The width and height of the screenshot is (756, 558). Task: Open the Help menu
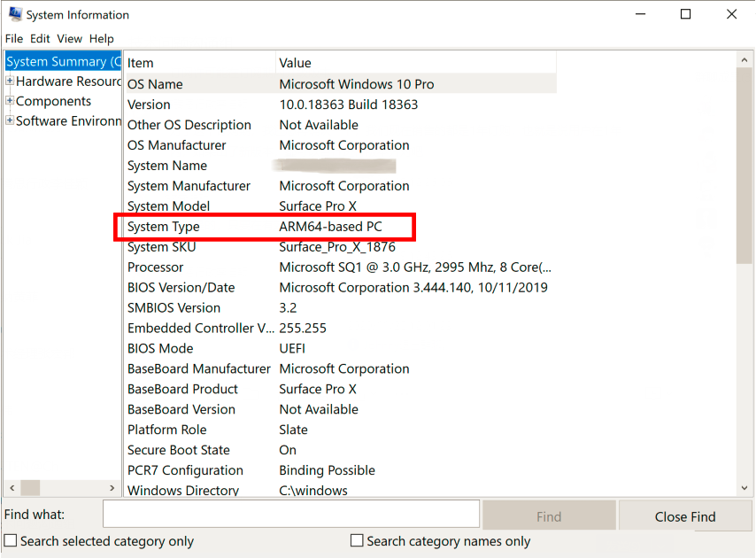tap(102, 39)
